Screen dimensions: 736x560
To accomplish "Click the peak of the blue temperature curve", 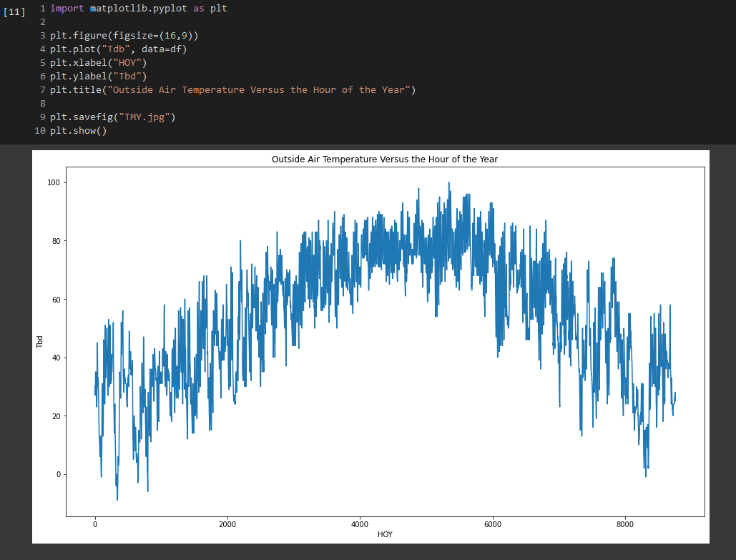I will (450, 183).
